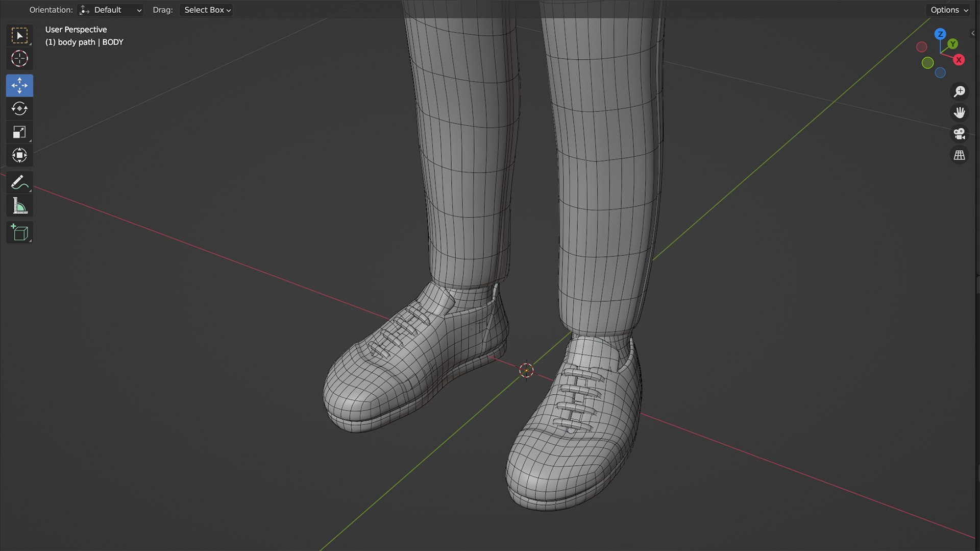Align view to the Z axis
Viewport: 980px width, 551px height.
pos(940,34)
